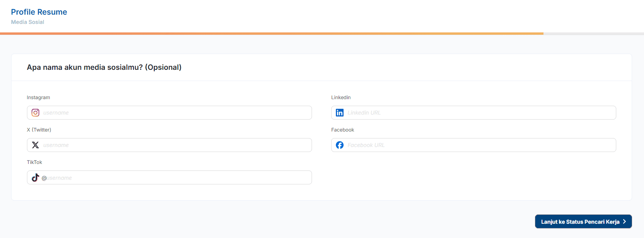Click into the Facebook URL field

click(x=480, y=145)
